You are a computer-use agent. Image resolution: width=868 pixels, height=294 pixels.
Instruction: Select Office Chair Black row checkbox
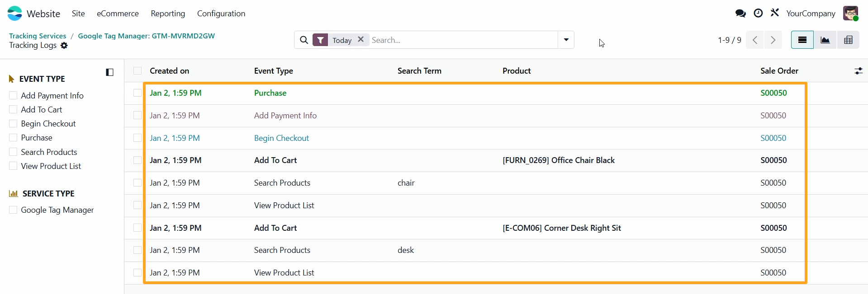[x=138, y=160]
